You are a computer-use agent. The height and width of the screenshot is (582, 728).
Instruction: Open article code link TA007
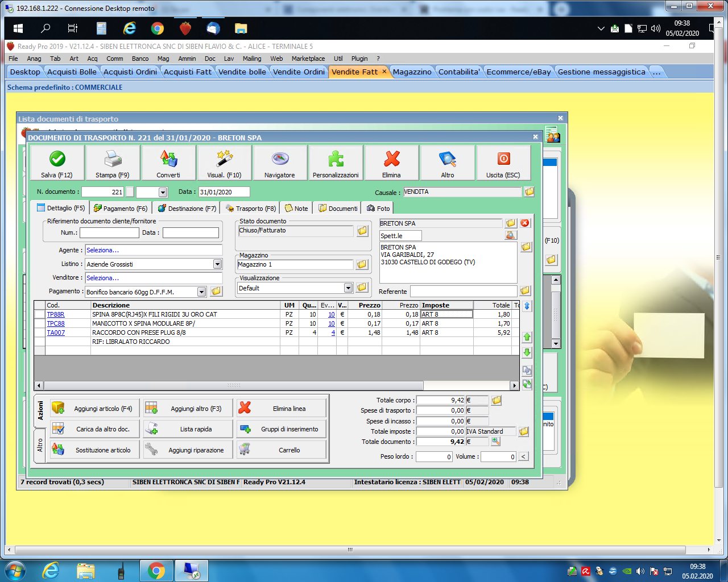coord(56,332)
